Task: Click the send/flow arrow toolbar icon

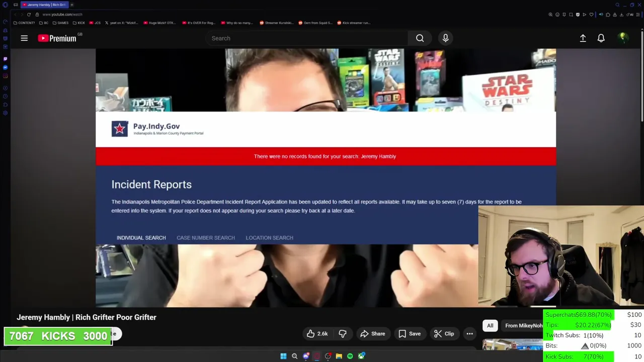Action: [584, 15]
